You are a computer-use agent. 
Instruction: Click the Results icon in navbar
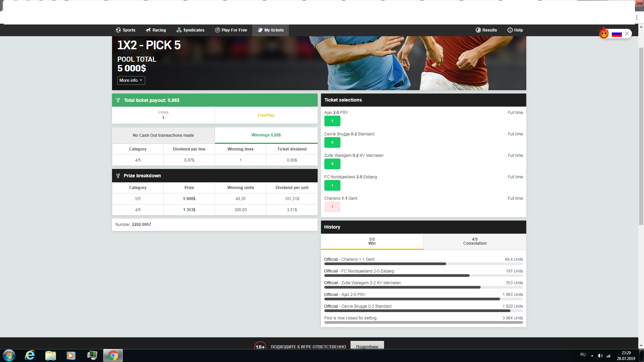click(478, 30)
